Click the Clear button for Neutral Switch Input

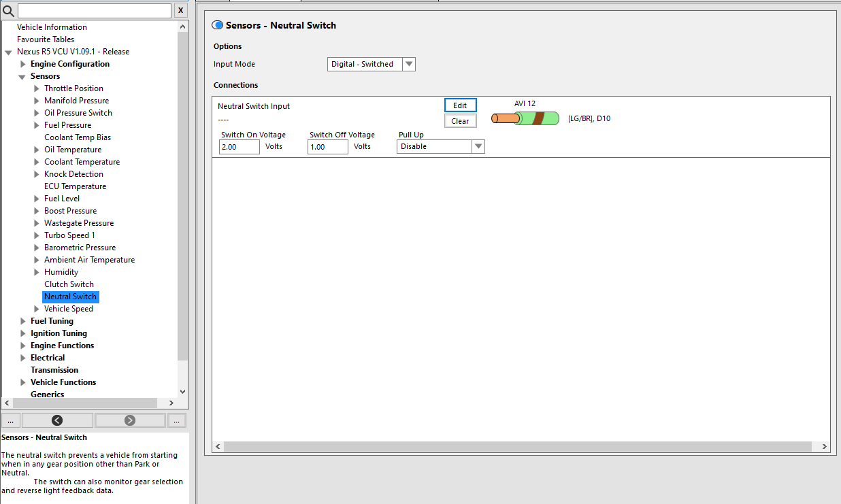click(460, 121)
